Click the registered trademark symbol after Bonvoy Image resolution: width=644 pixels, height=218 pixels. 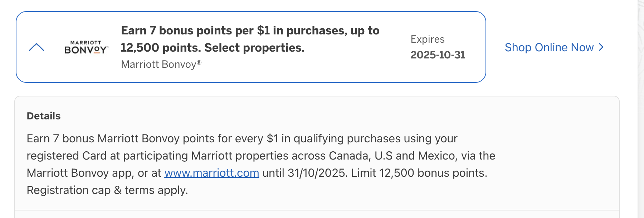click(x=199, y=63)
